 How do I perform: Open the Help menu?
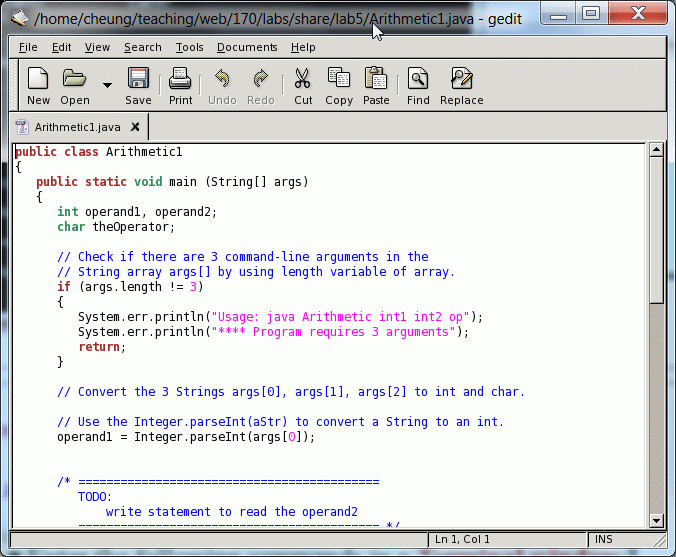click(303, 47)
